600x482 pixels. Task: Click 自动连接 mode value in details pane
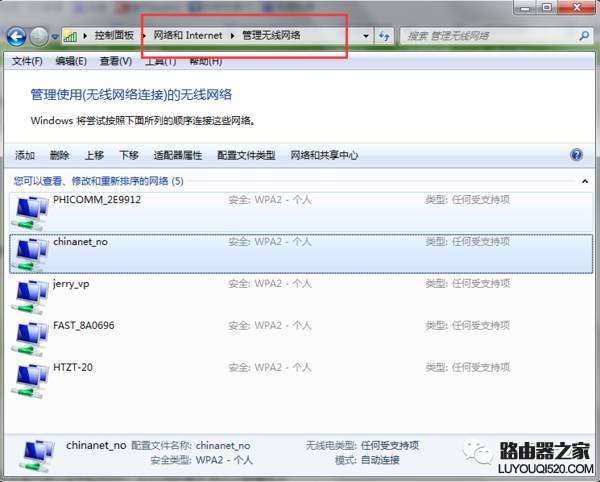380,460
